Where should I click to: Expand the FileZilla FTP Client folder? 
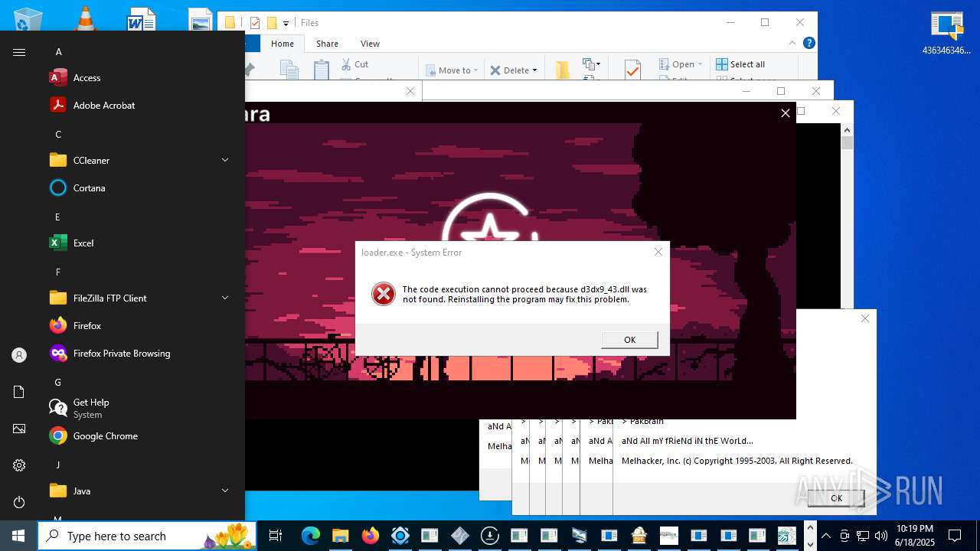pyautogui.click(x=141, y=298)
